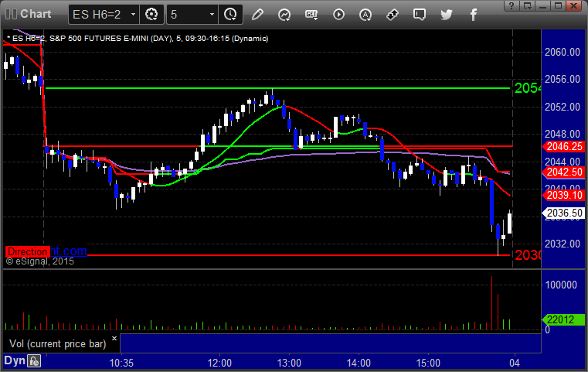588x372 pixels.
Task: Click the 2032.00 price axis label
Action: click(x=563, y=244)
